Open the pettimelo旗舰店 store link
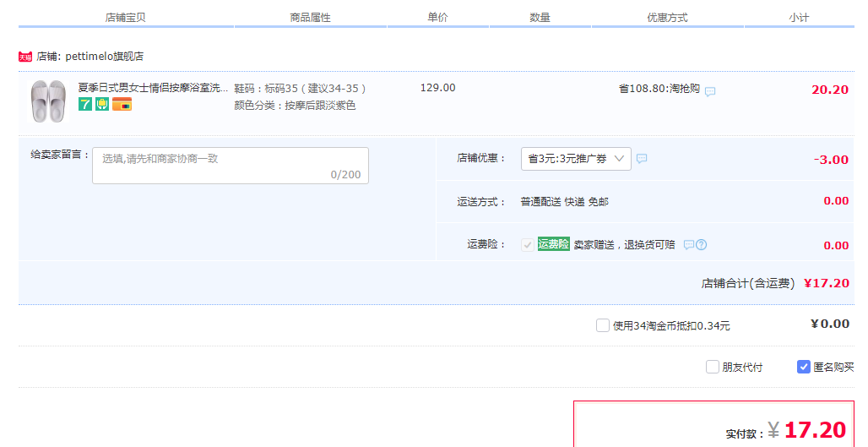Viewport: 868px width, 447px height. (x=104, y=57)
